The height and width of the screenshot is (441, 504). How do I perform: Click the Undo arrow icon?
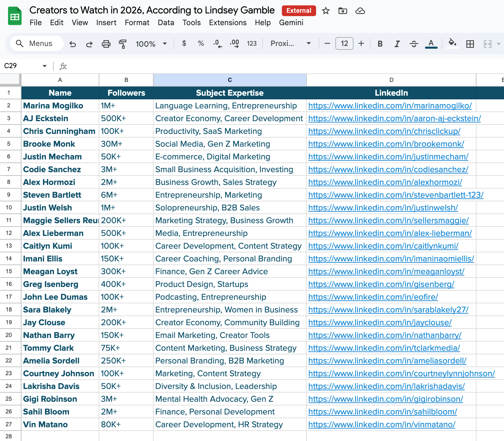click(72, 44)
